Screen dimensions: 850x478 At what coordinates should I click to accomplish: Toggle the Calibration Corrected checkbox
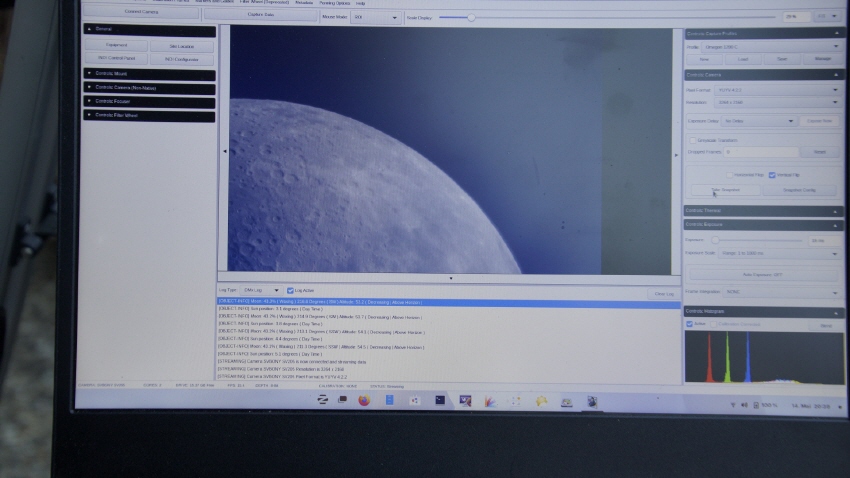pyautogui.click(x=713, y=325)
